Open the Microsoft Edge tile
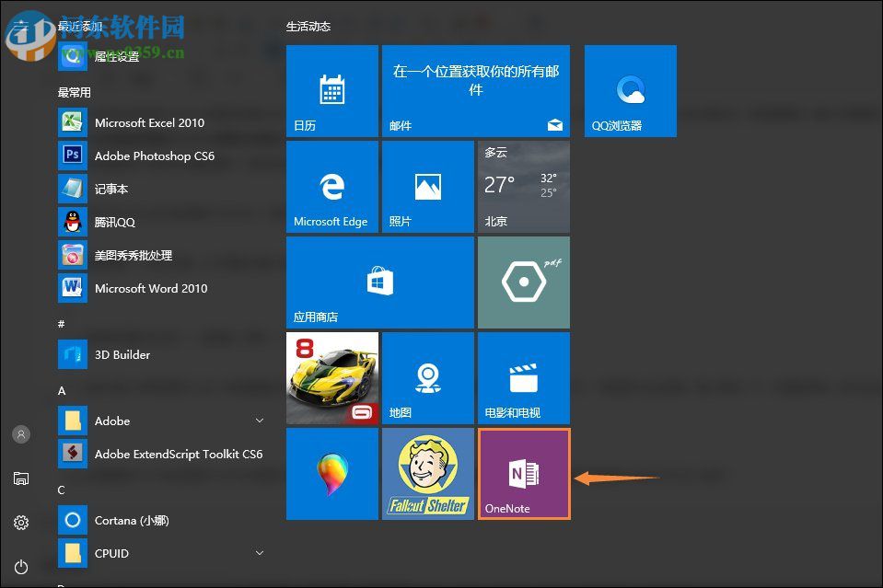Viewport: 883px width, 588px height. [332, 187]
